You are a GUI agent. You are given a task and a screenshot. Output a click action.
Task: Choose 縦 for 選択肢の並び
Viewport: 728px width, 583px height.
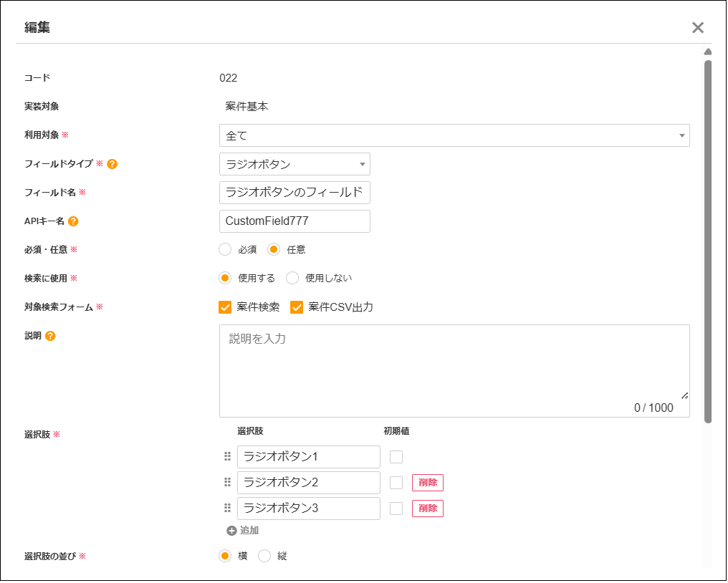264,556
